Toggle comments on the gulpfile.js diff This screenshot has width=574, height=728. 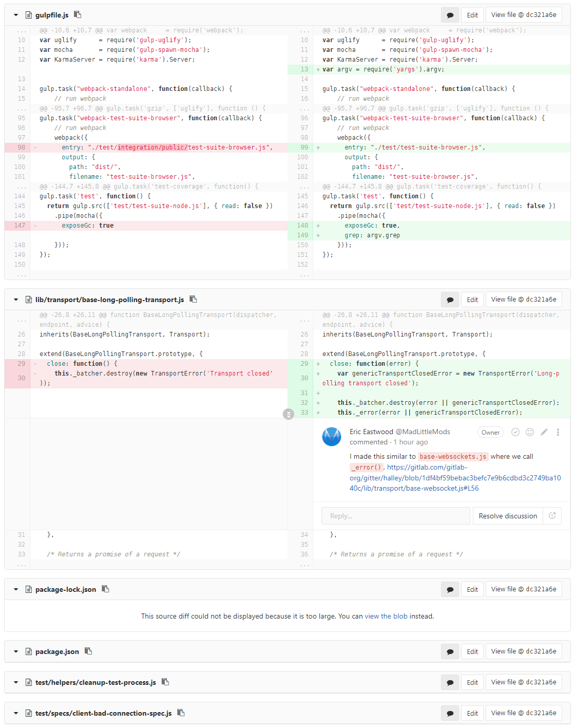pos(450,15)
